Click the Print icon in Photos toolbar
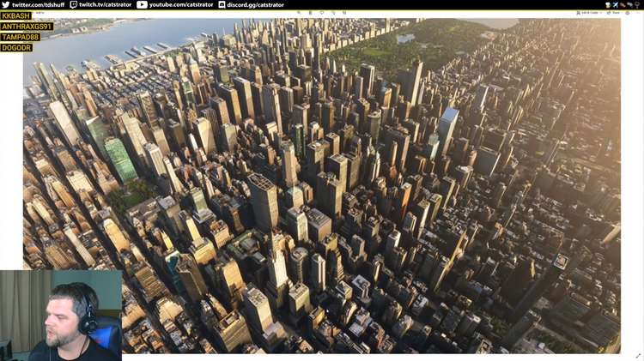 pyautogui.click(x=627, y=13)
